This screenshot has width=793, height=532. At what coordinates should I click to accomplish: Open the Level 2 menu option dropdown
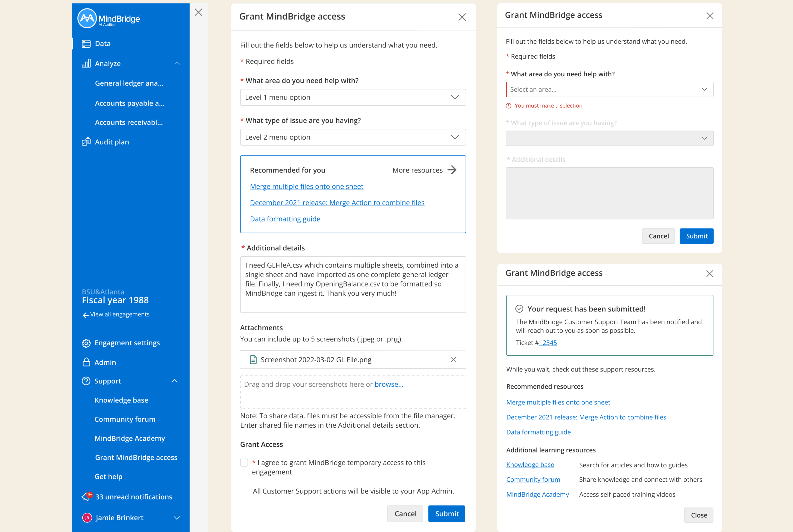click(x=353, y=137)
